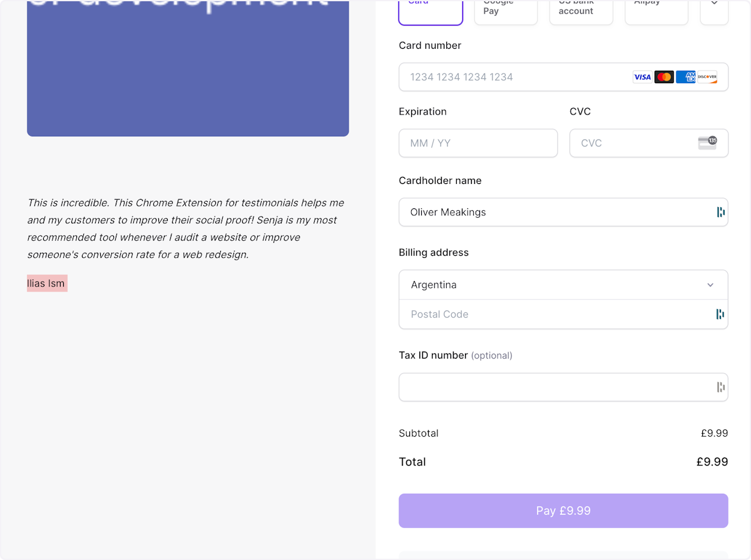Viewport: 751px width, 560px height.
Task: Click the Mastercard icon in the card number field
Action: pos(664,76)
